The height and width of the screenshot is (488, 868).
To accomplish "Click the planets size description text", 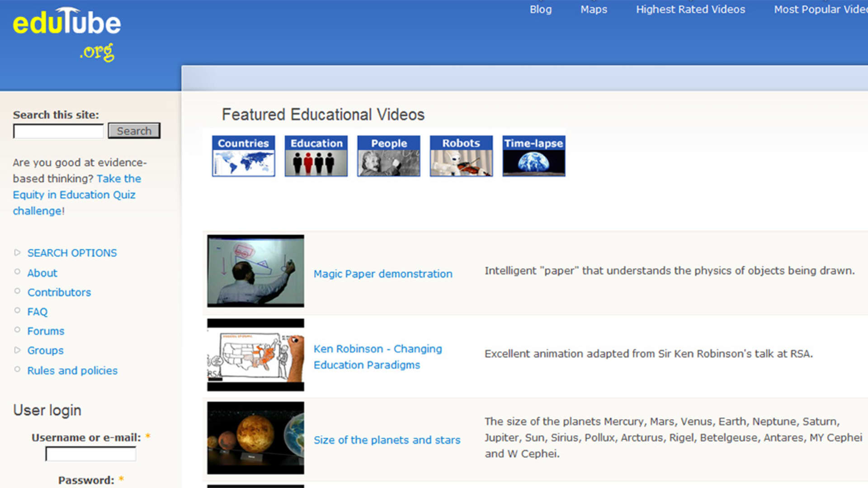I will (673, 437).
